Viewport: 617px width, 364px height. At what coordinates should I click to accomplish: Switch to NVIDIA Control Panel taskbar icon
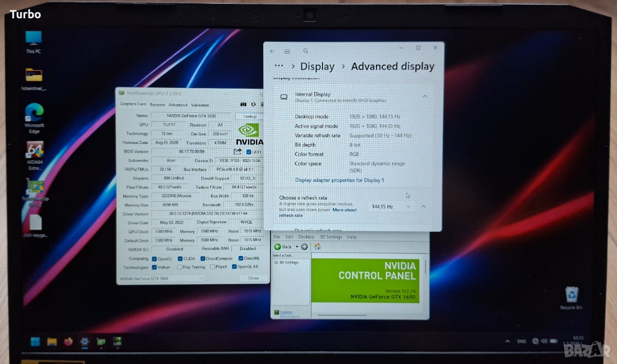pos(117,342)
